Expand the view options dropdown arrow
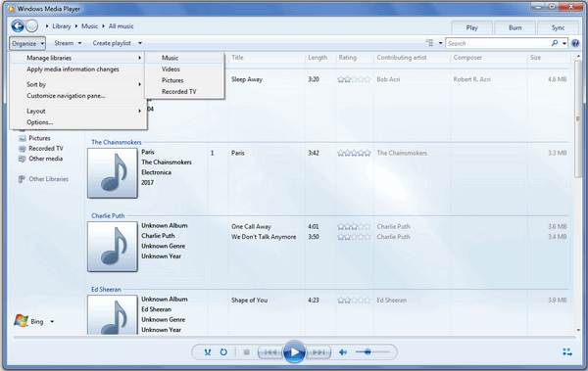 pos(440,43)
